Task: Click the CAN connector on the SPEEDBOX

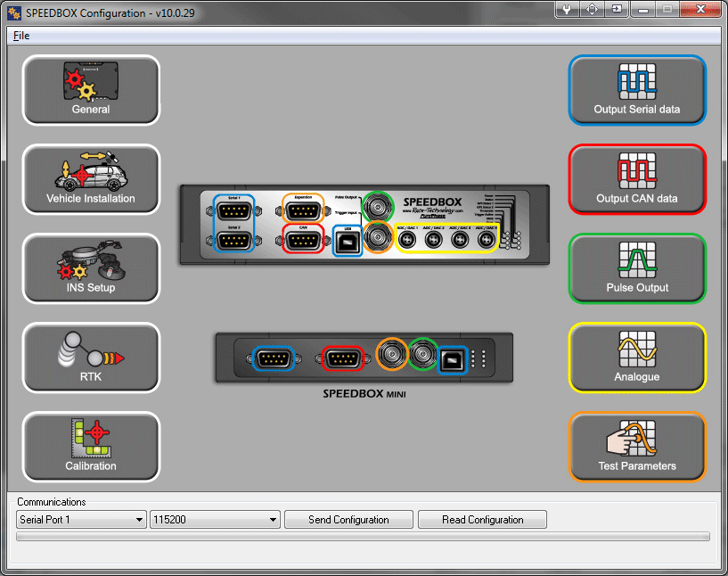Action: pyautogui.click(x=303, y=241)
